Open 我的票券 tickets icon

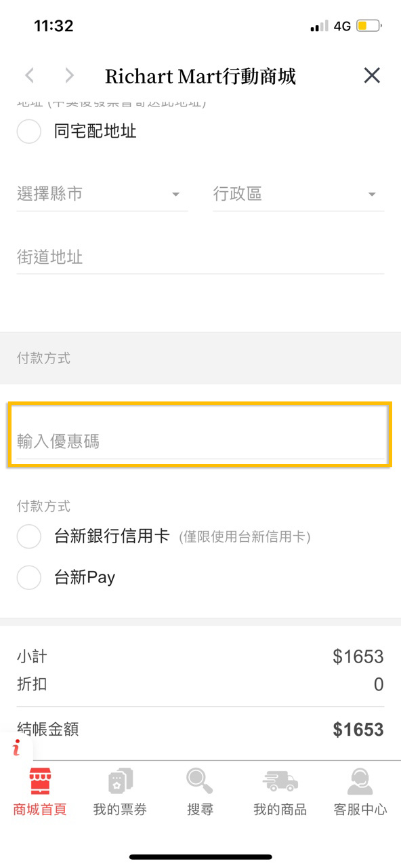(120, 781)
